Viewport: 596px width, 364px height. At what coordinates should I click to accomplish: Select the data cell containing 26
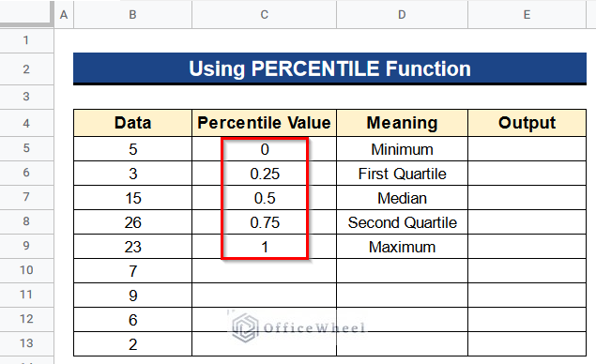coord(132,222)
